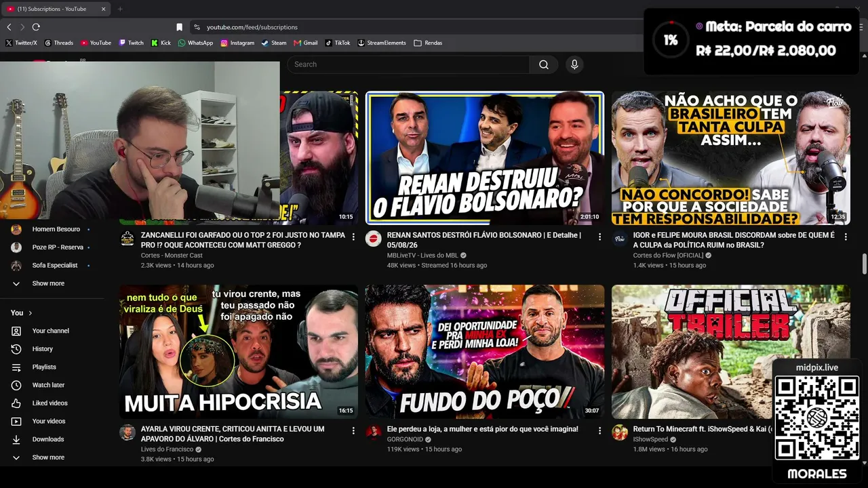Open the Steam bookmark

pyautogui.click(x=274, y=43)
